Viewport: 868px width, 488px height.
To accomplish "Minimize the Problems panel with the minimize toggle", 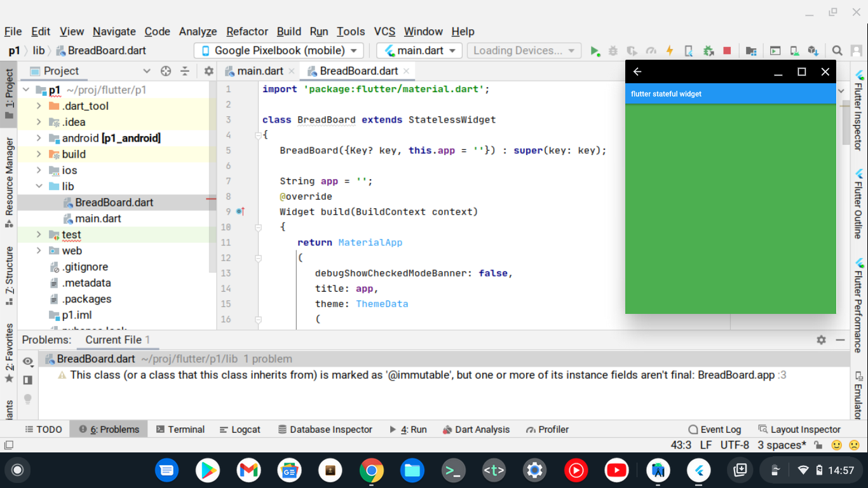I will click(839, 340).
